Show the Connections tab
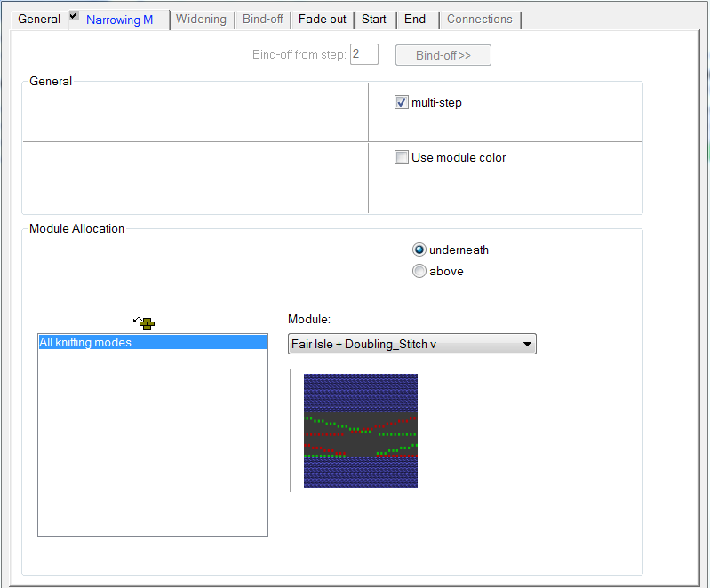 [x=479, y=20]
